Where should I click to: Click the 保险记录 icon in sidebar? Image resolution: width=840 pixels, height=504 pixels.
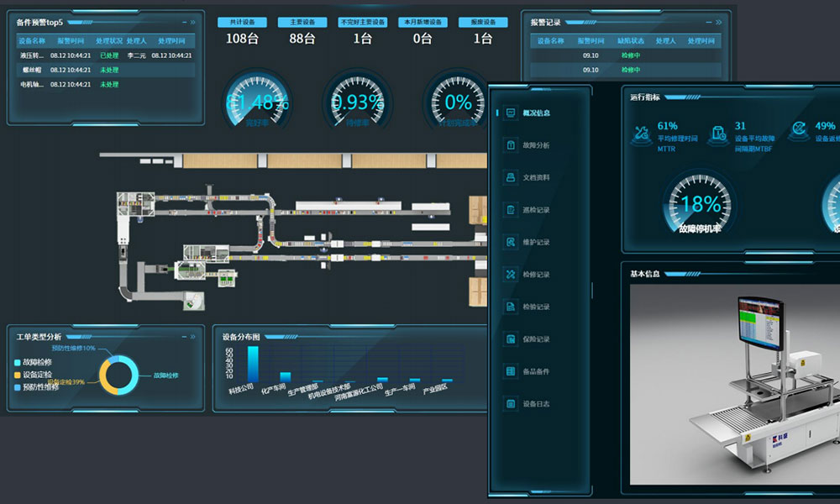pyautogui.click(x=511, y=339)
